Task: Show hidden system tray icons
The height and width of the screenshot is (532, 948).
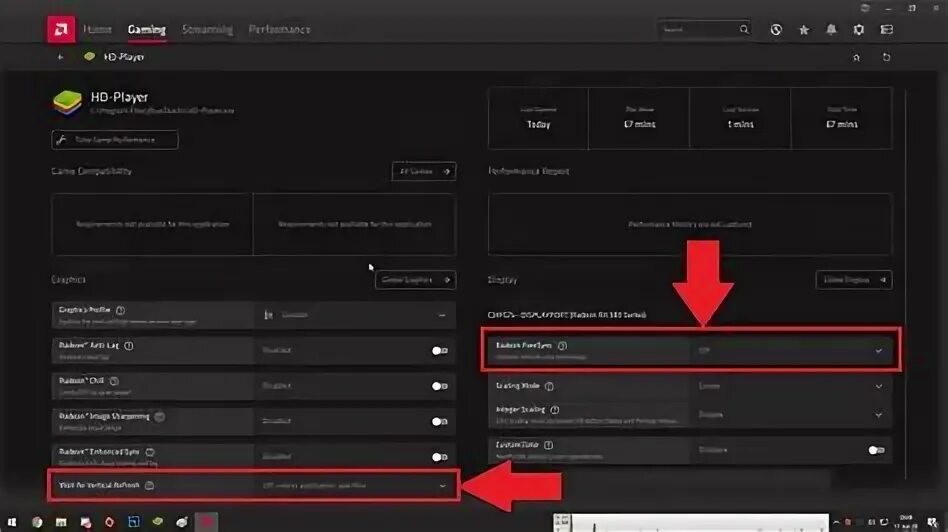Action: pos(836,522)
